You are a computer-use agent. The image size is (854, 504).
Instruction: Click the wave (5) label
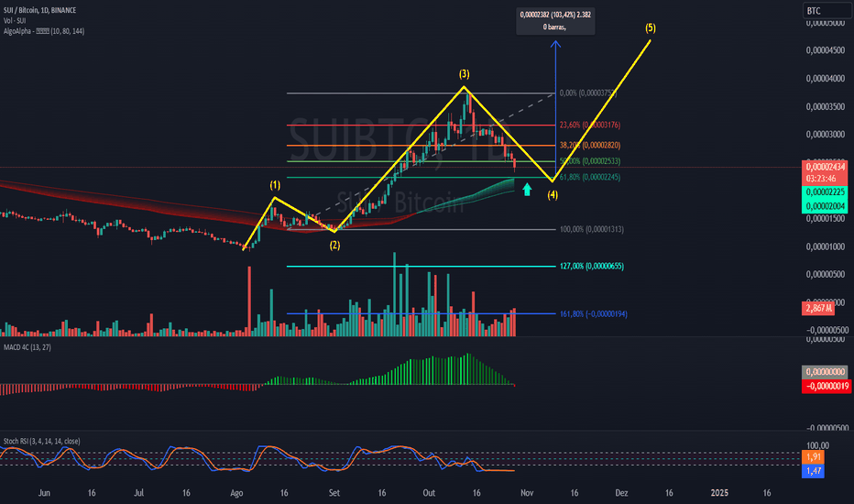651,27
